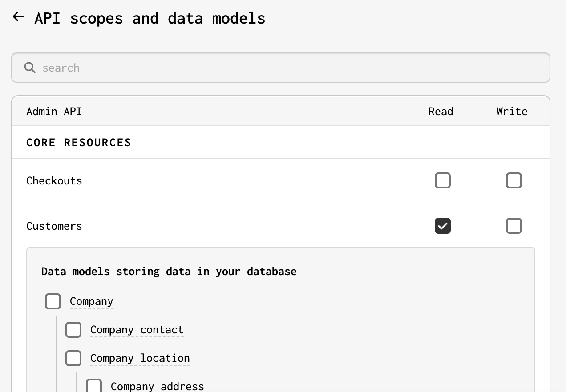Viewport: 566px width, 392px height.
Task: Click the Company address label
Action: click(x=158, y=386)
